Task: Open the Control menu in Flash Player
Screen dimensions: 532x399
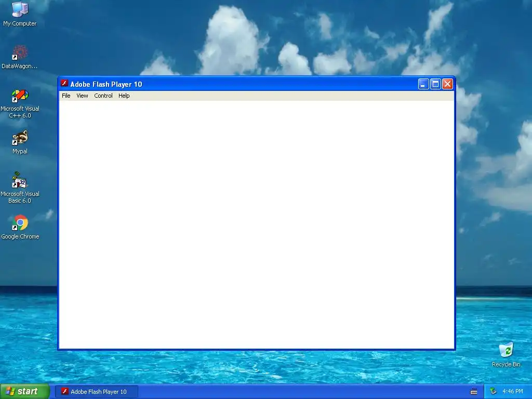Action: (x=103, y=96)
